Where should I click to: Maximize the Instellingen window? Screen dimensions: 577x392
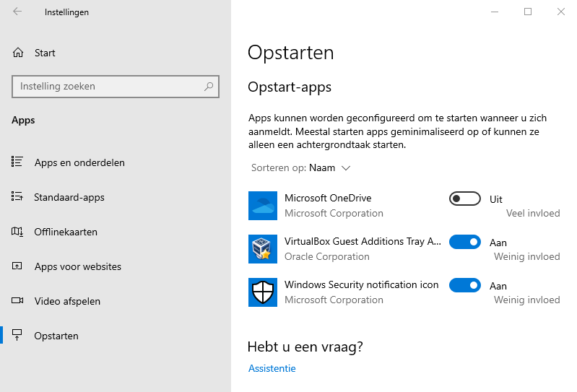(x=528, y=12)
